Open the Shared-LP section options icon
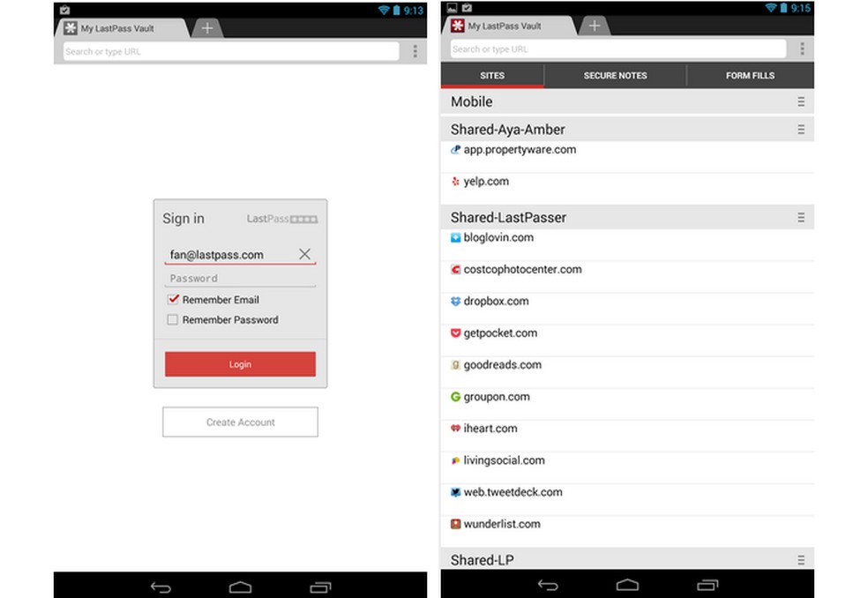The height and width of the screenshot is (598, 868). click(x=800, y=559)
